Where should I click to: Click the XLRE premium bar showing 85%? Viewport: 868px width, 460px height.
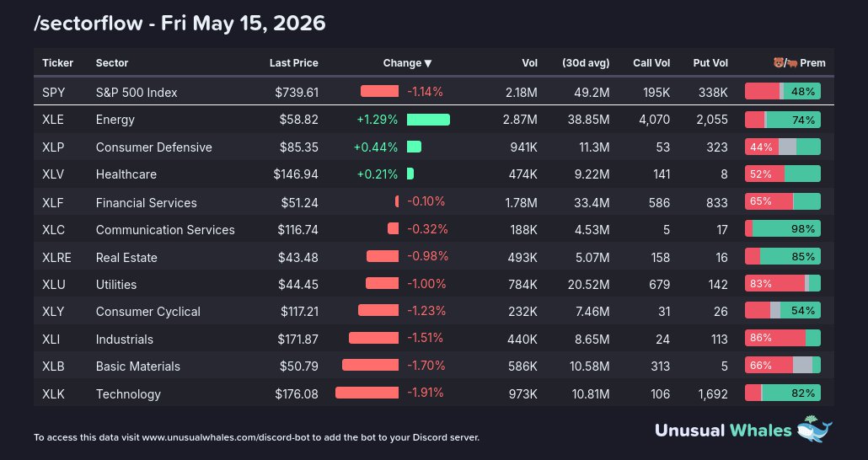tap(783, 256)
